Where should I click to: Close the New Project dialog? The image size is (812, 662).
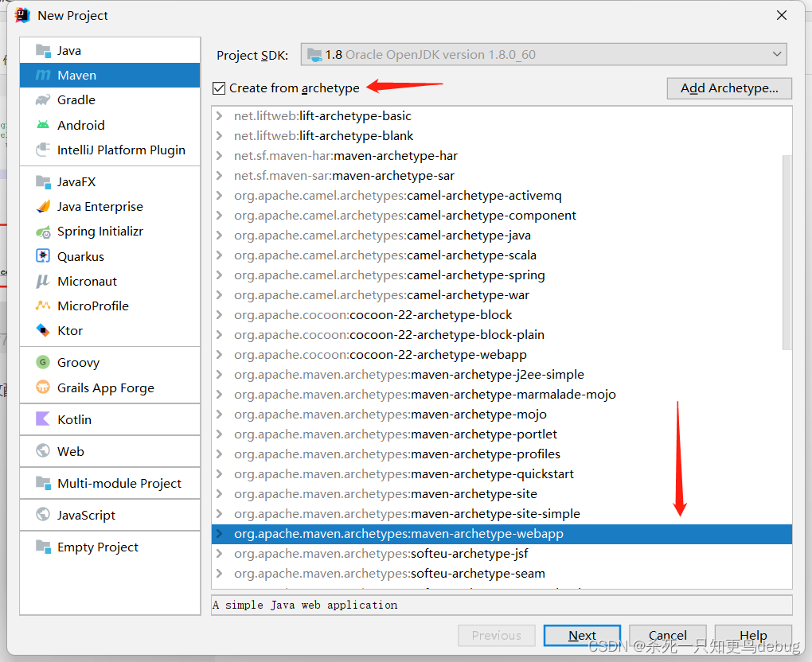782,16
